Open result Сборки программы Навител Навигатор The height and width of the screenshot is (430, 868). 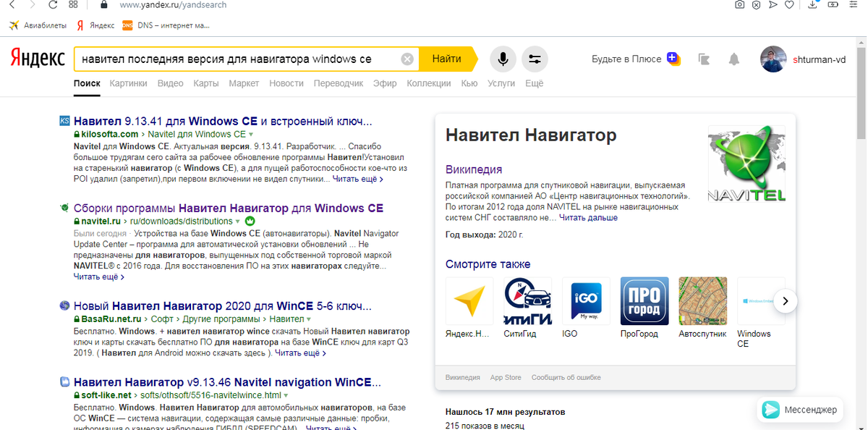click(x=229, y=208)
